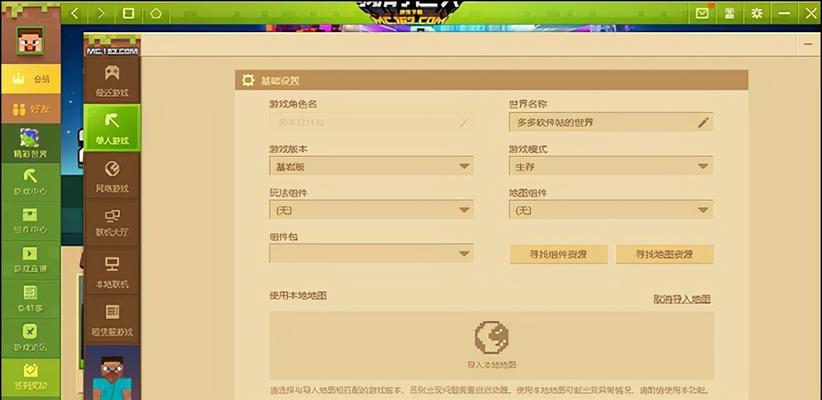
Task: Open the chest 组件中心 sidebar item
Action: point(30,221)
